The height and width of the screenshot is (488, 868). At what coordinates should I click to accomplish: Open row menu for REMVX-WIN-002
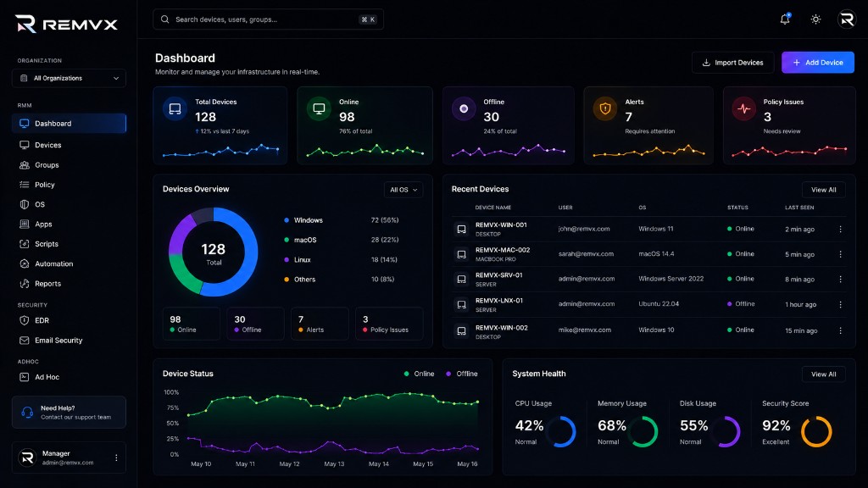click(x=840, y=330)
